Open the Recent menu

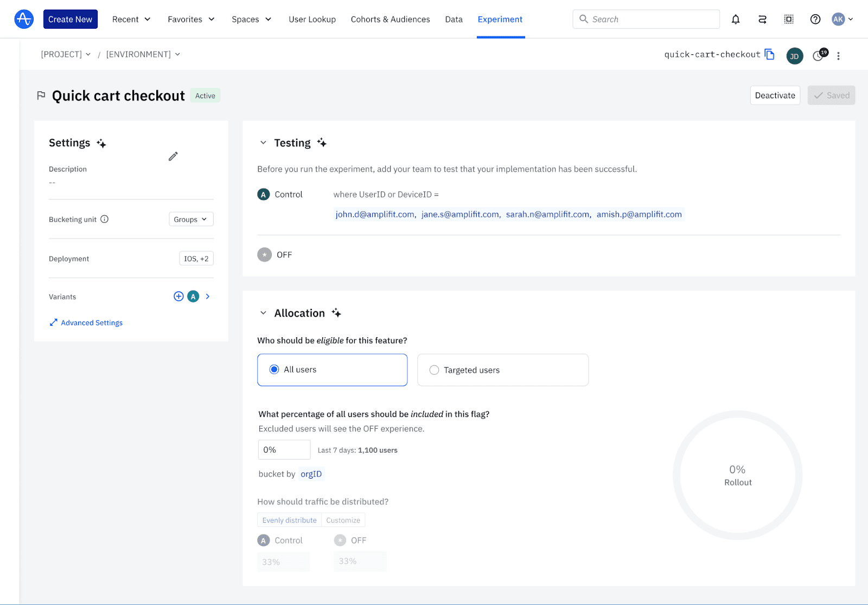(131, 20)
